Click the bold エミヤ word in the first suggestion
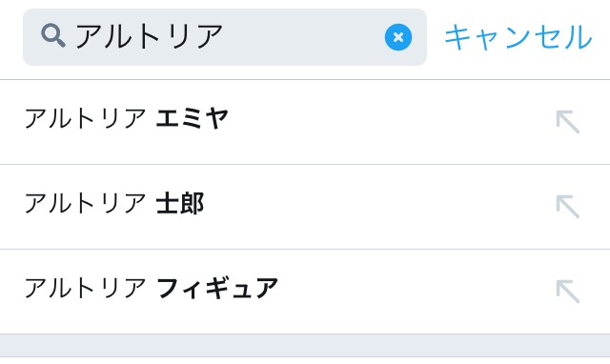 click(x=192, y=118)
